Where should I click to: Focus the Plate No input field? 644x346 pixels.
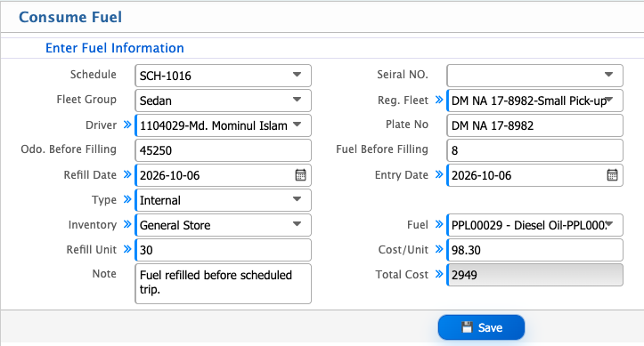tap(534, 125)
